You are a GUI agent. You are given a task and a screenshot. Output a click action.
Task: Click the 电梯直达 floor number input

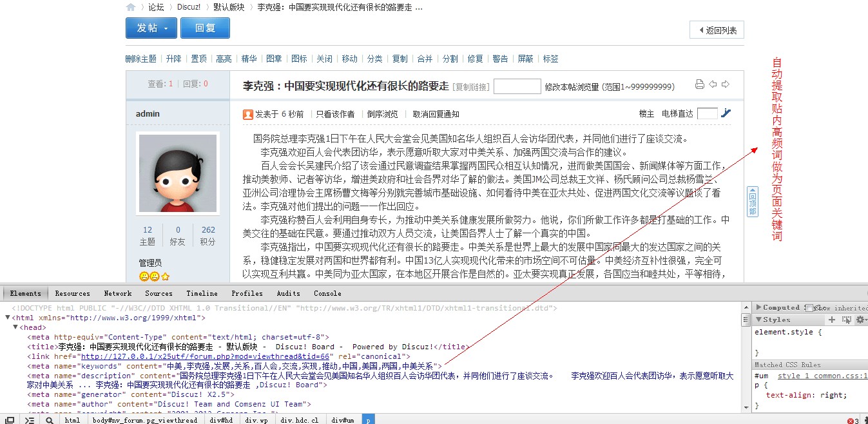(x=708, y=113)
